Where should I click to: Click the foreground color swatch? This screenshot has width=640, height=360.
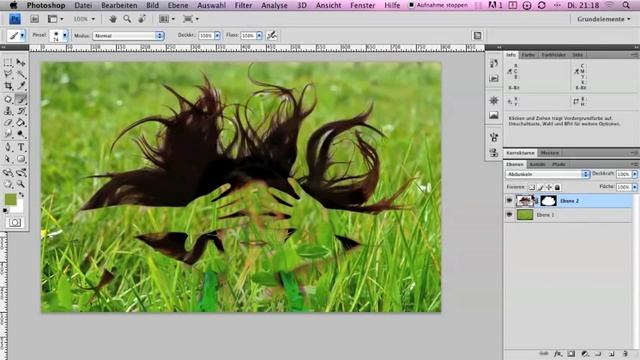click(x=10, y=199)
